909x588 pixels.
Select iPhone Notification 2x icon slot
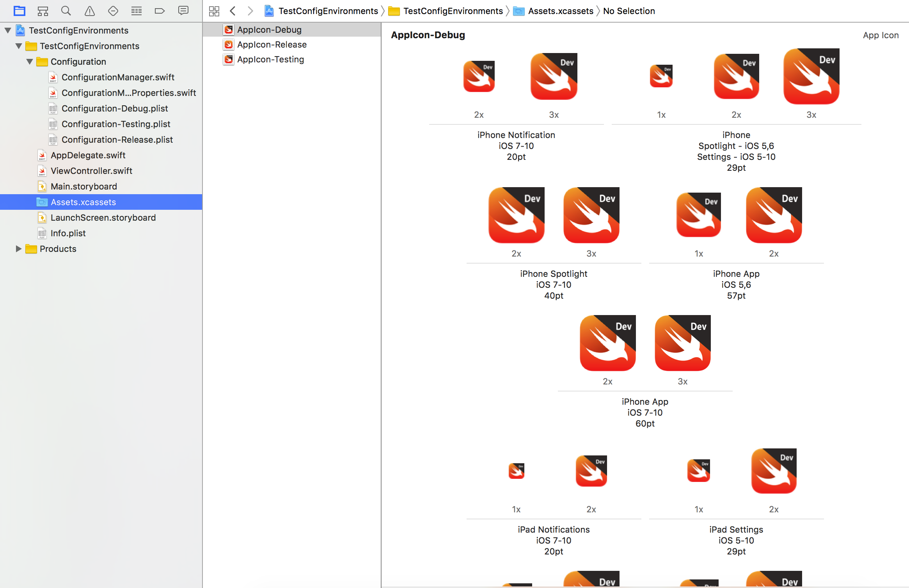[x=479, y=76]
